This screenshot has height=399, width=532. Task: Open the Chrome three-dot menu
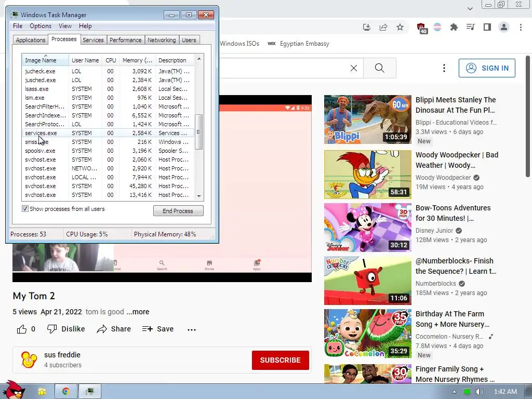tap(521, 27)
